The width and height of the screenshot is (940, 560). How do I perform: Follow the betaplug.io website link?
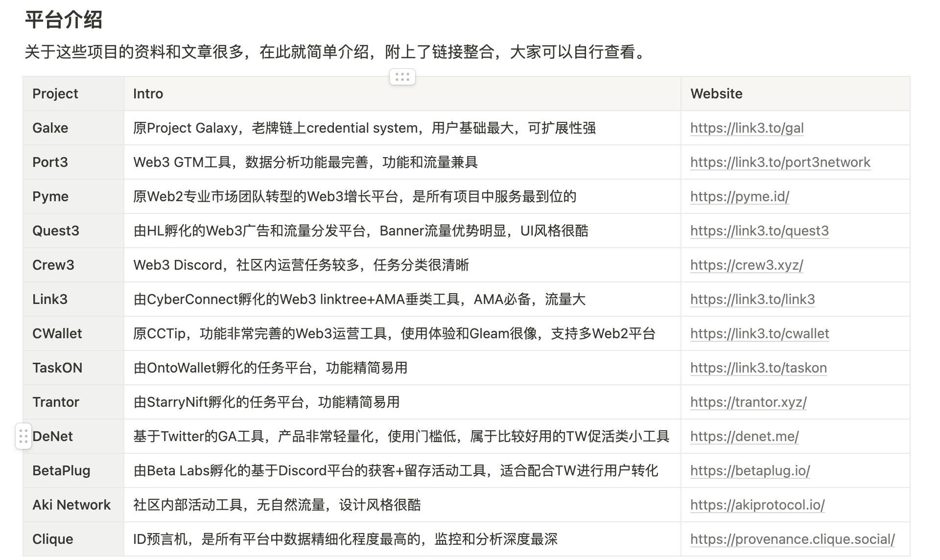[x=750, y=470]
